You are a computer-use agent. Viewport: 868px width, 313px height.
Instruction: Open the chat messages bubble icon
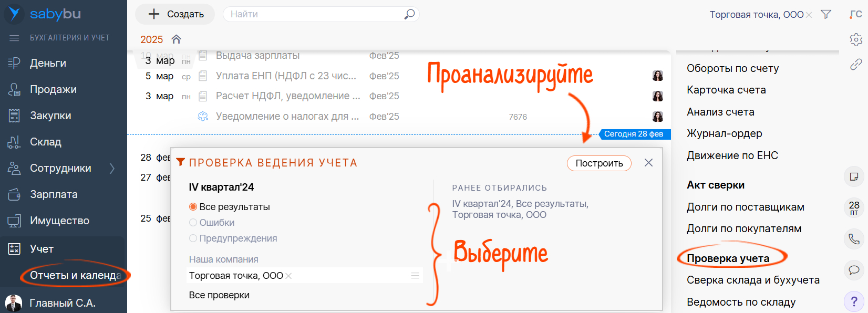point(854,270)
